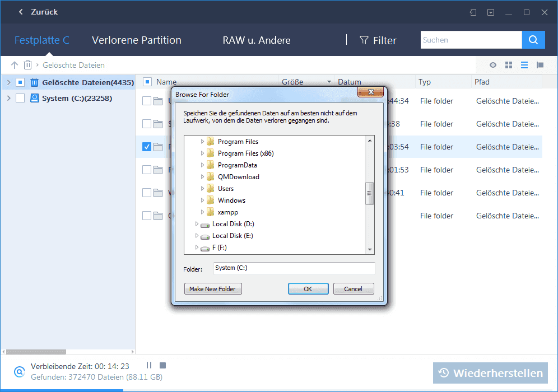This screenshot has height=392, width=558.
Task: Toggle the Gelöschte Dateien checkbox
Action: 20,82
